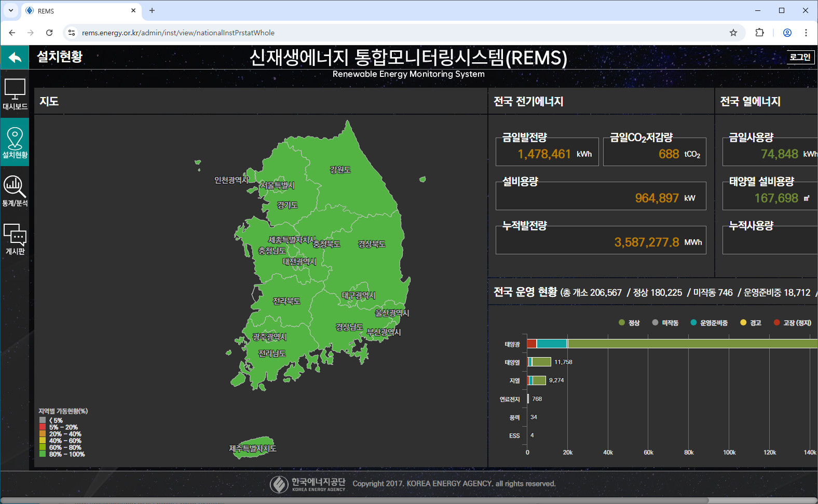The height and width of the screenshot is (504, 818).
Task: Click the teal 태양광 preparing bar segment
Action: (x=552, y=344)
